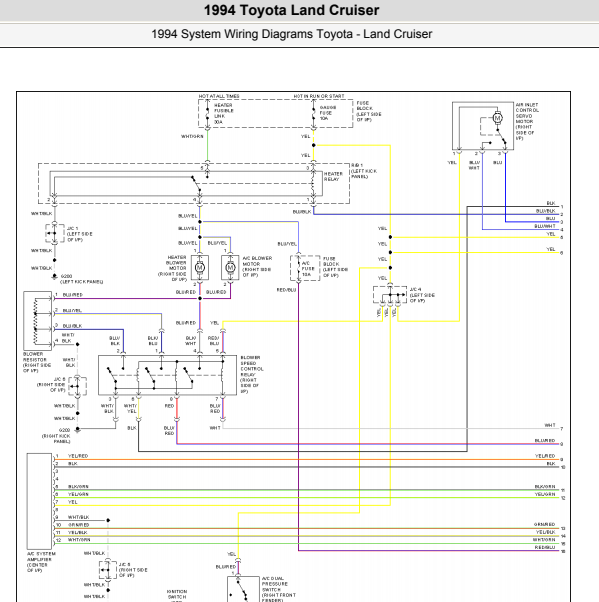Click the heater fusible link 30A symbol
This screenshot has height=602, width=599.
(207, 113)
